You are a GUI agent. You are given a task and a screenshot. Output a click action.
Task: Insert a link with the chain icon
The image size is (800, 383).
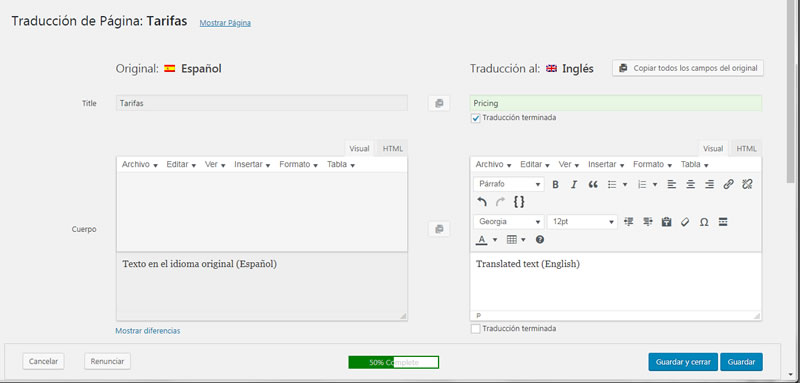(729, 185)
